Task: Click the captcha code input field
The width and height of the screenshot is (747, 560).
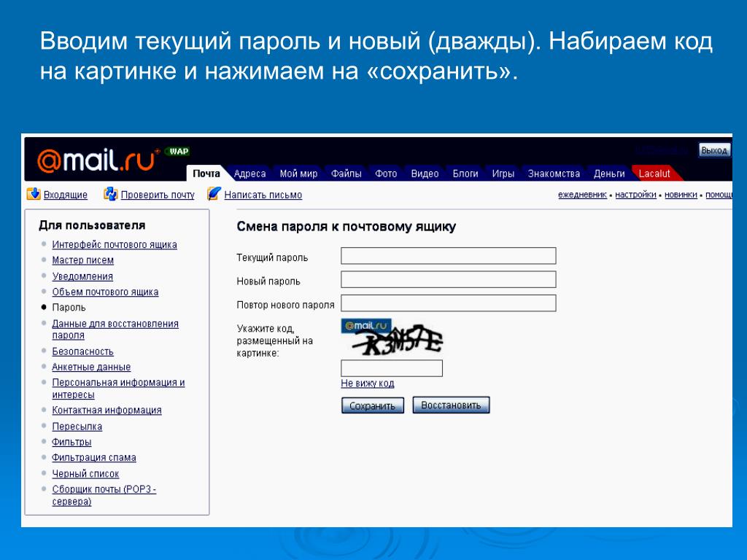Action: pyautogui.click(x=392, y=368)
